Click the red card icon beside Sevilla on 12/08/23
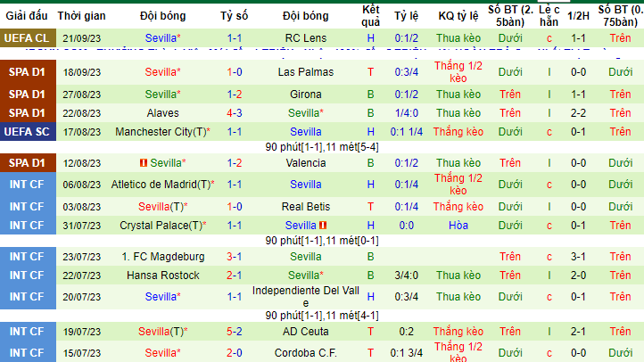The height and width of the screenshot is (362, 644). coord(144,163)
